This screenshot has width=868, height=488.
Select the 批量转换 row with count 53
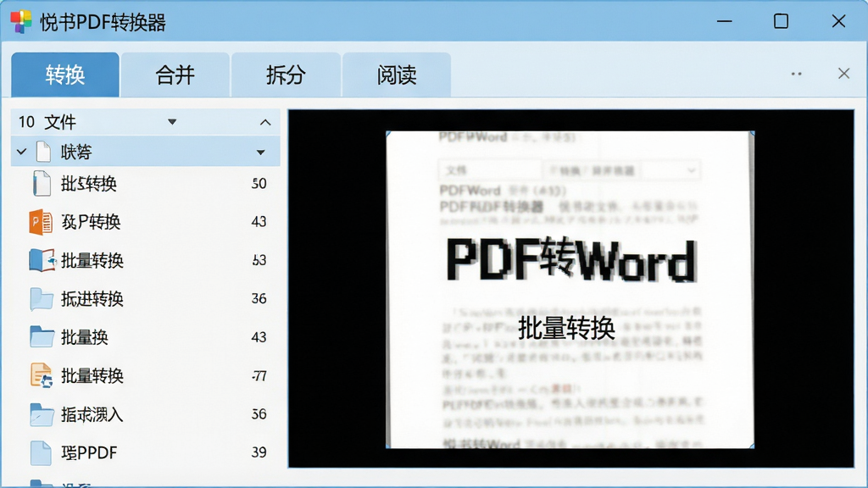click(x=146, y=260)
